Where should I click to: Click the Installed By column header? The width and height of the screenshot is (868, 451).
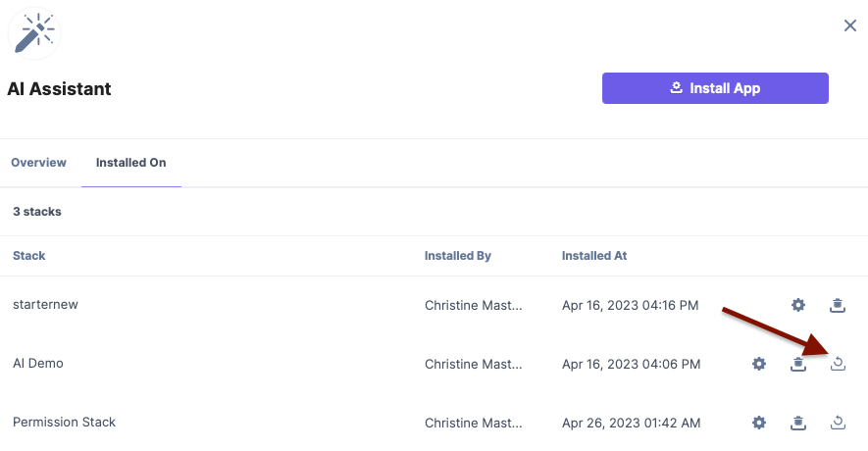458,256
